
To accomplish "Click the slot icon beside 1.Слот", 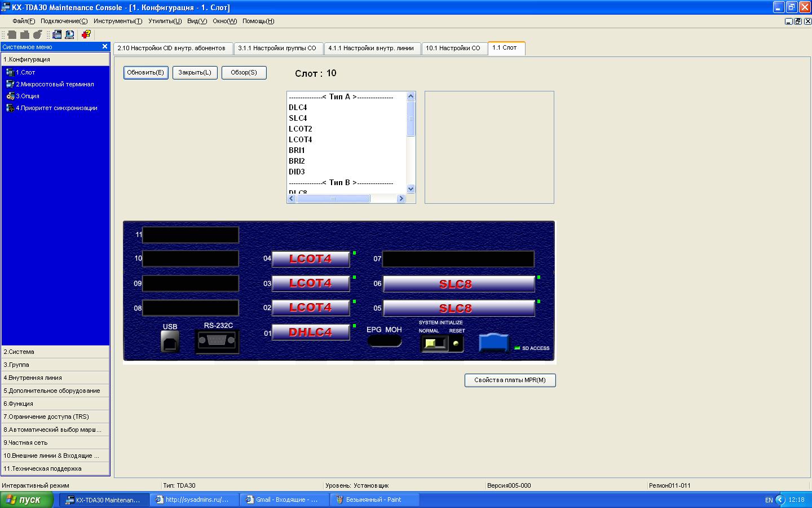I will 10,72.
